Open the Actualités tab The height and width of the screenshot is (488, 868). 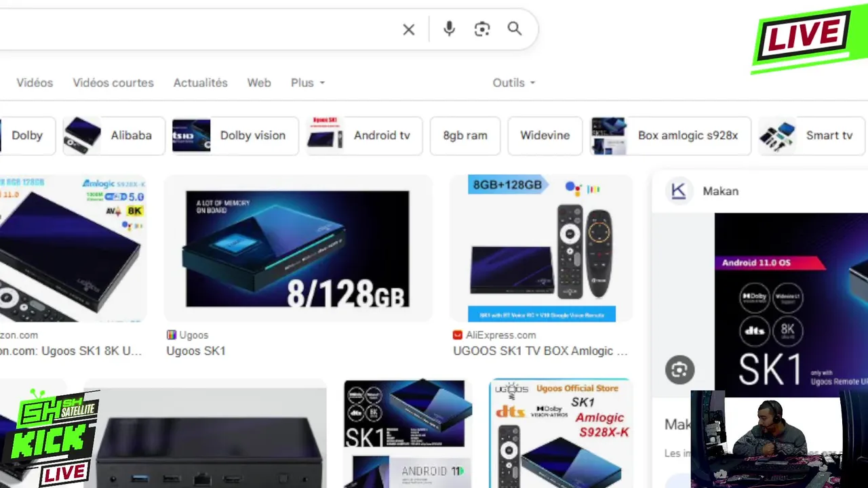201,83
